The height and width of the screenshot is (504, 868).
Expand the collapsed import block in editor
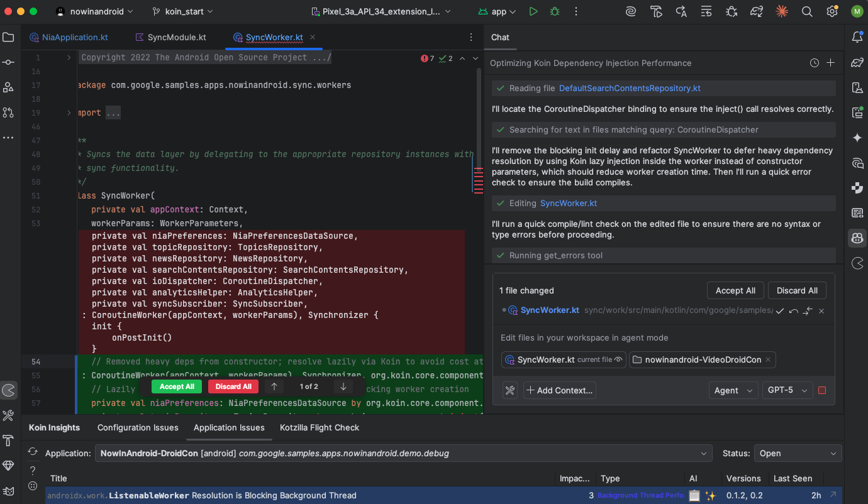coord(69,113)
